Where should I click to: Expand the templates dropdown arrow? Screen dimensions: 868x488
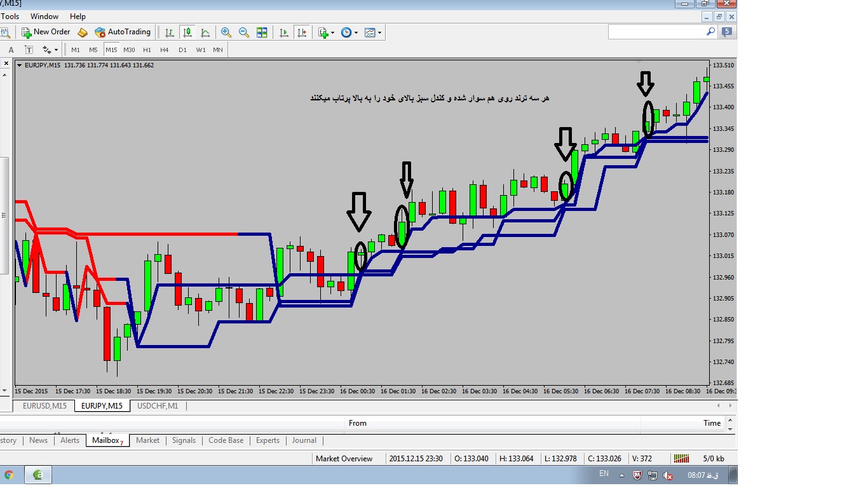coord(380,32)
